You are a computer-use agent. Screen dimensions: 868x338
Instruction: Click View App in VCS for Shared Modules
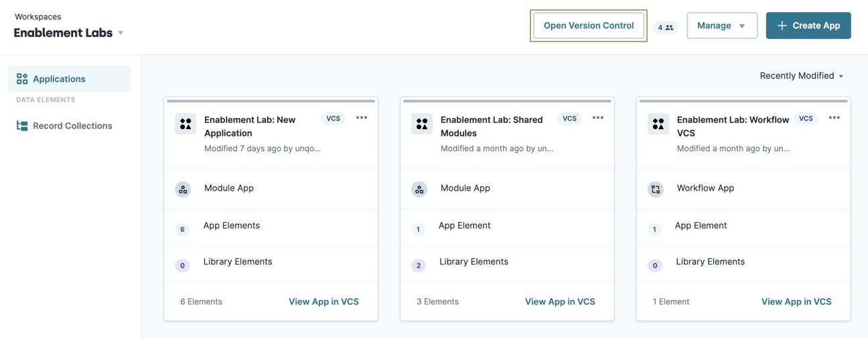560,302
